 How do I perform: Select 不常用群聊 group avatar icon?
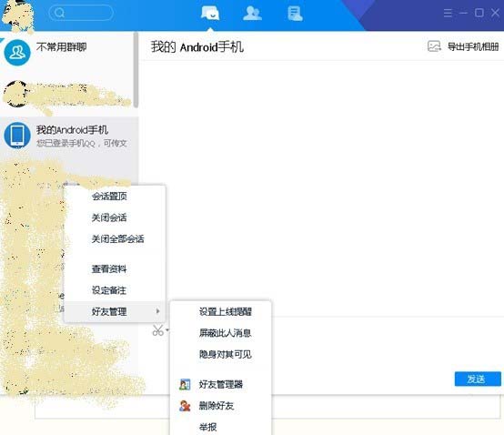point(17,53)
